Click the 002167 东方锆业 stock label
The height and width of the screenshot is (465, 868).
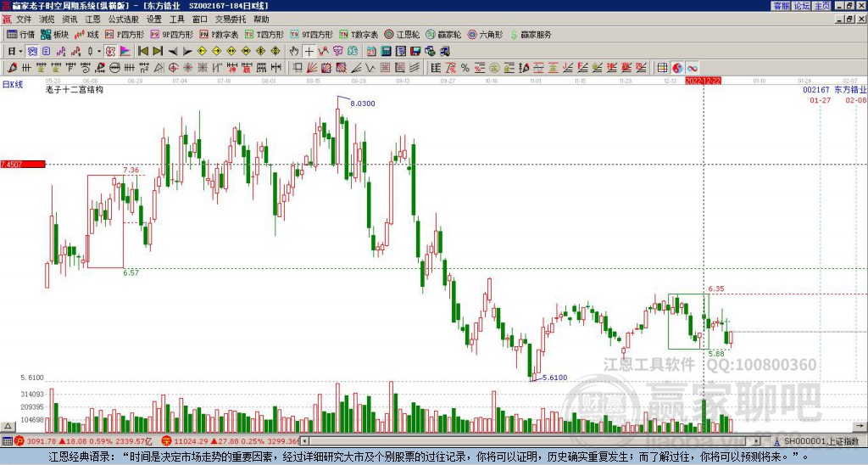835,90
